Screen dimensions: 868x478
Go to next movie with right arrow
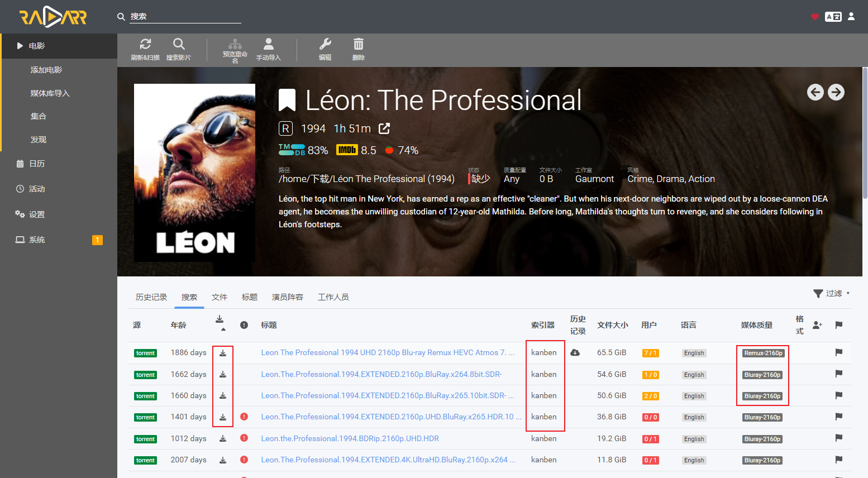point(836,92)
